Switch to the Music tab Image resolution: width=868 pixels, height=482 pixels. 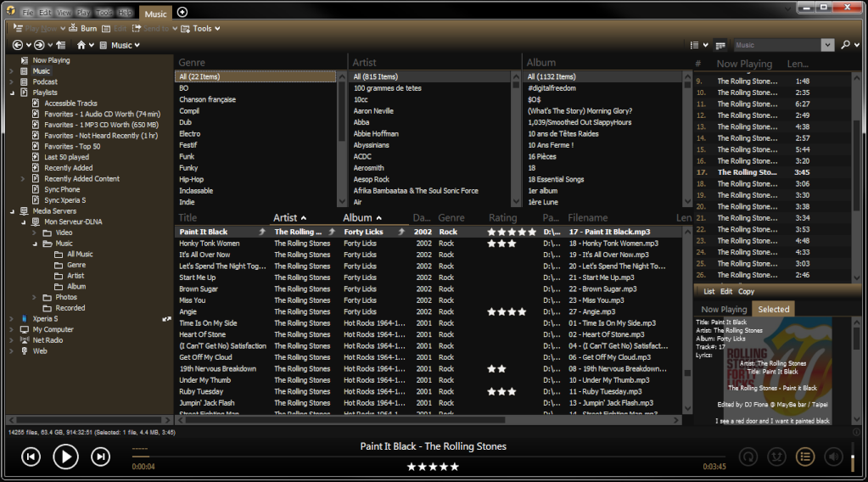click(x=155, y=14)
